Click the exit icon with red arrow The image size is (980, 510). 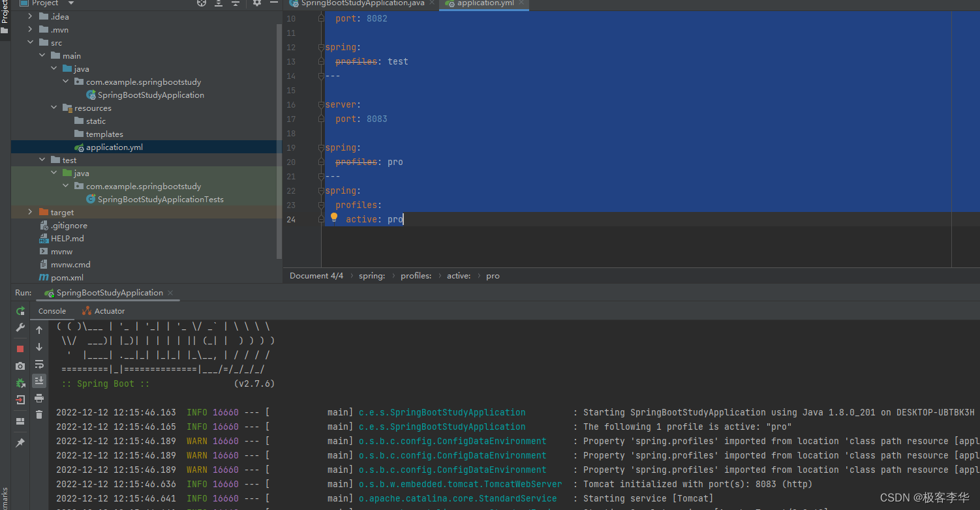[20, 400]
